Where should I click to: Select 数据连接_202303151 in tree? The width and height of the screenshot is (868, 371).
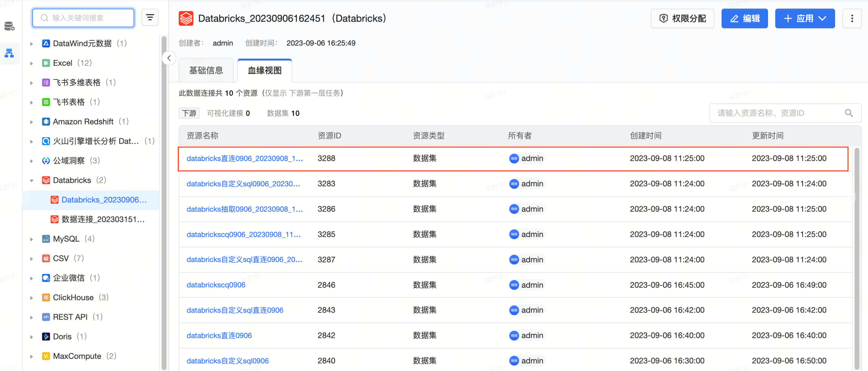91,219
